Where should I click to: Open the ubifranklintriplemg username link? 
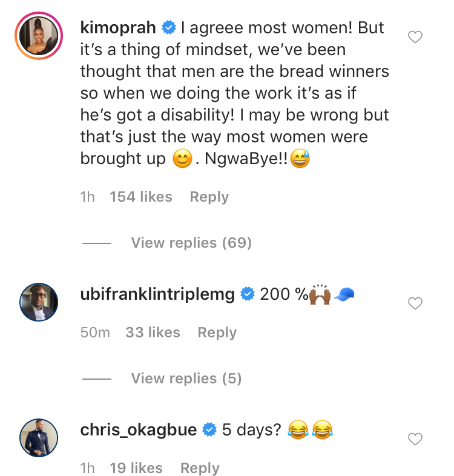[x=157, y=294]
